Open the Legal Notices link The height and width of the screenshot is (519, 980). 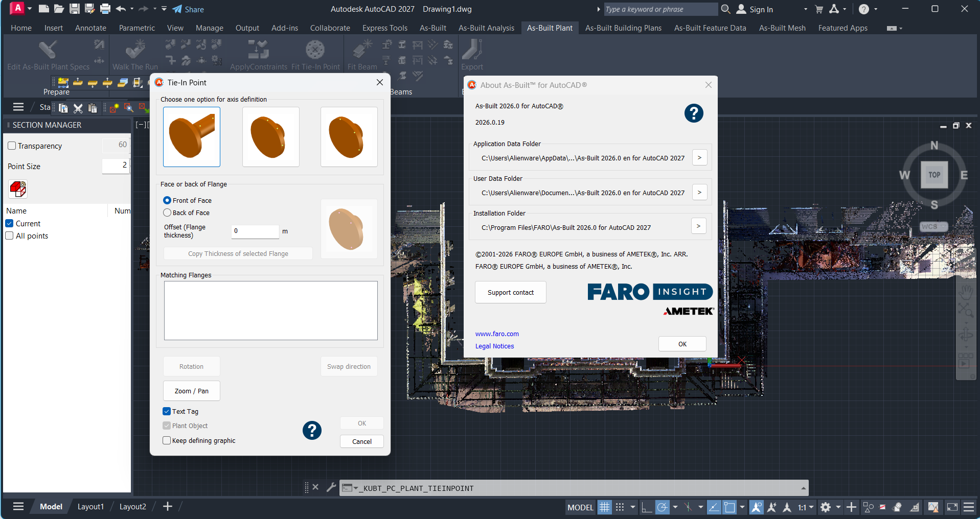(494, 346)
